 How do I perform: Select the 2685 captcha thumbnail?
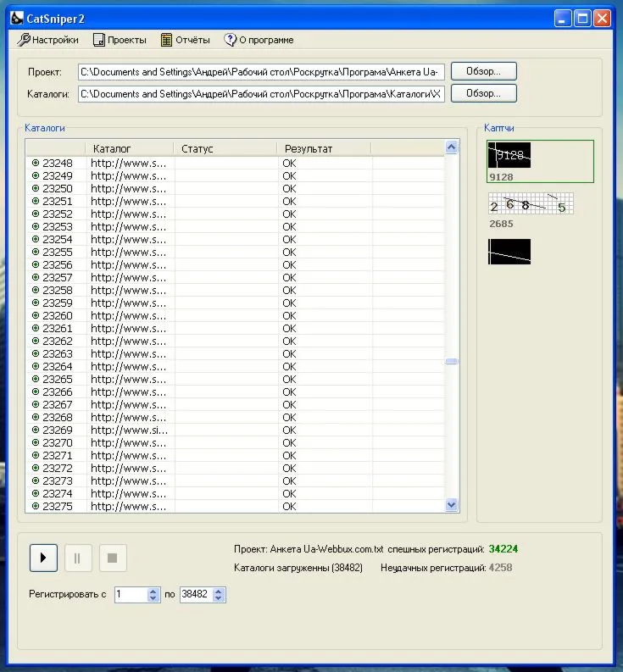click(x=531, y=203)
